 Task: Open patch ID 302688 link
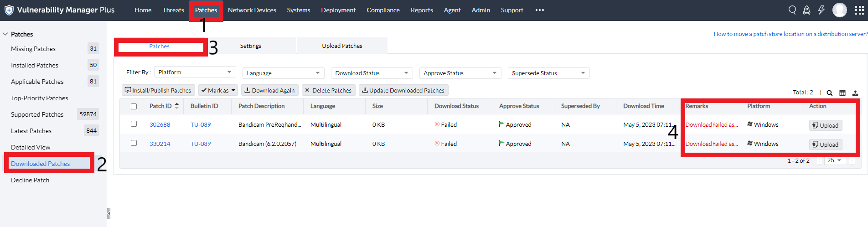click(x=160, y=124)
